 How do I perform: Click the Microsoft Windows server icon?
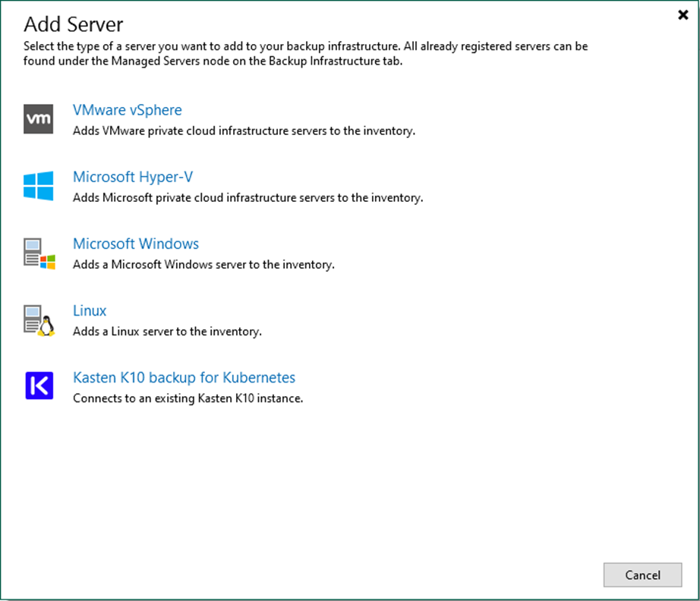39,253
